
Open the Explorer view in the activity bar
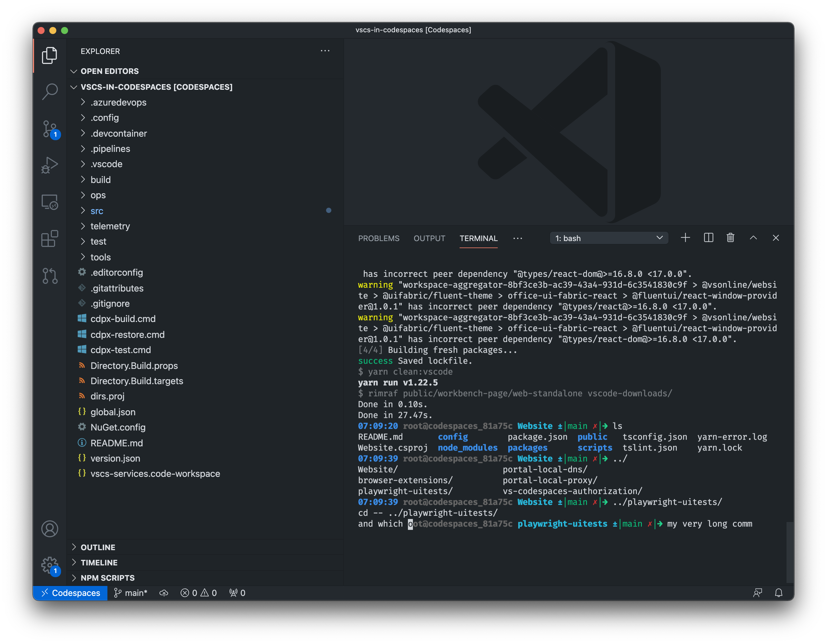coord(50,55)
